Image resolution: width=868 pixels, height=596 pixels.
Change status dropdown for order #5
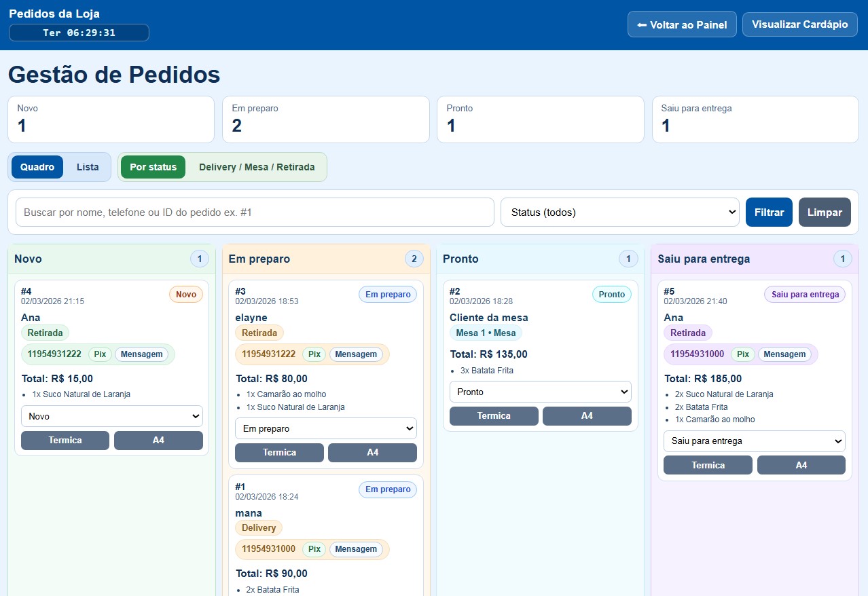(754, 441)
